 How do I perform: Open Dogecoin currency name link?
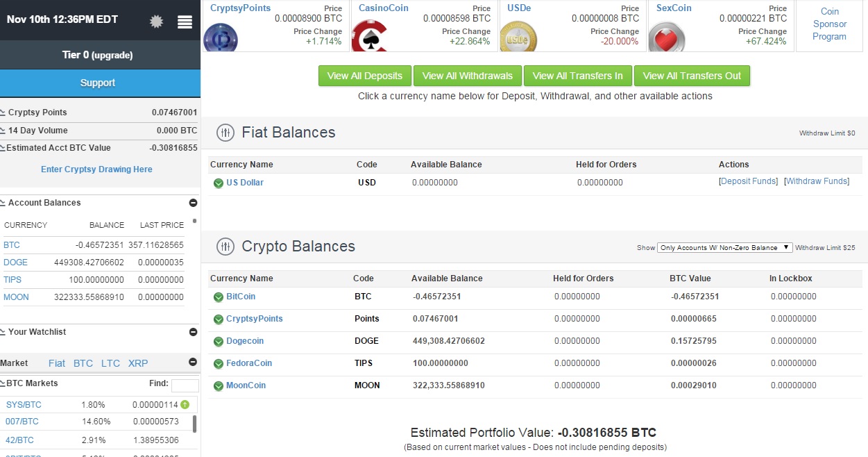pyautogui.click(x=245, y=341)
